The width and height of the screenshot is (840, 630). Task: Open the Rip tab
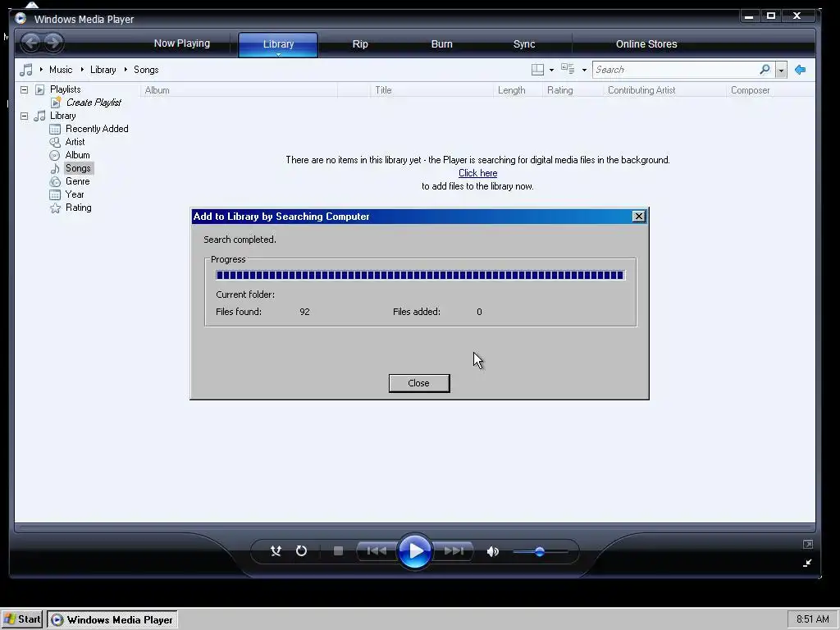(x=360, y=44)
